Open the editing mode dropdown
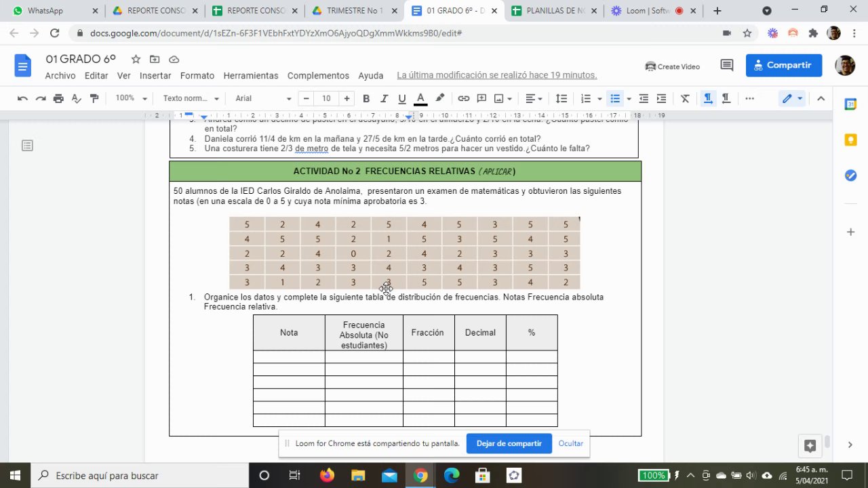This screenshot has width=868, height=488. tap(792, 98)
